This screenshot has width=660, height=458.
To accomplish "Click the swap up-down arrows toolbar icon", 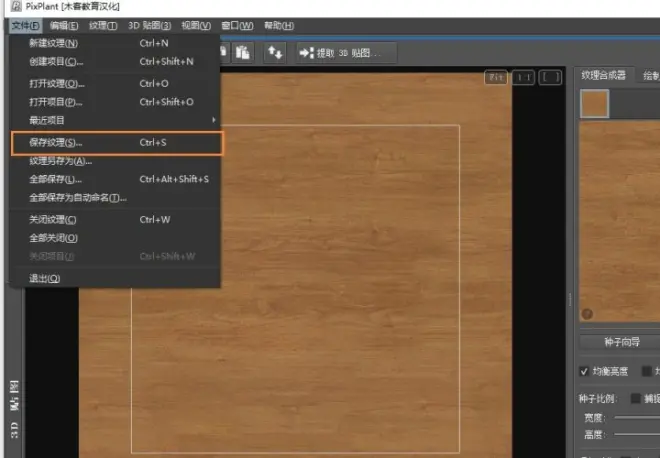I will (x=275, y=53).
